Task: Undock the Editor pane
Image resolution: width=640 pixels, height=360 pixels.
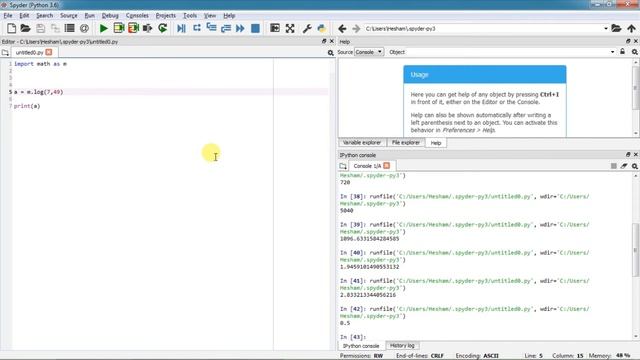Action: click(x=324, y=41)
